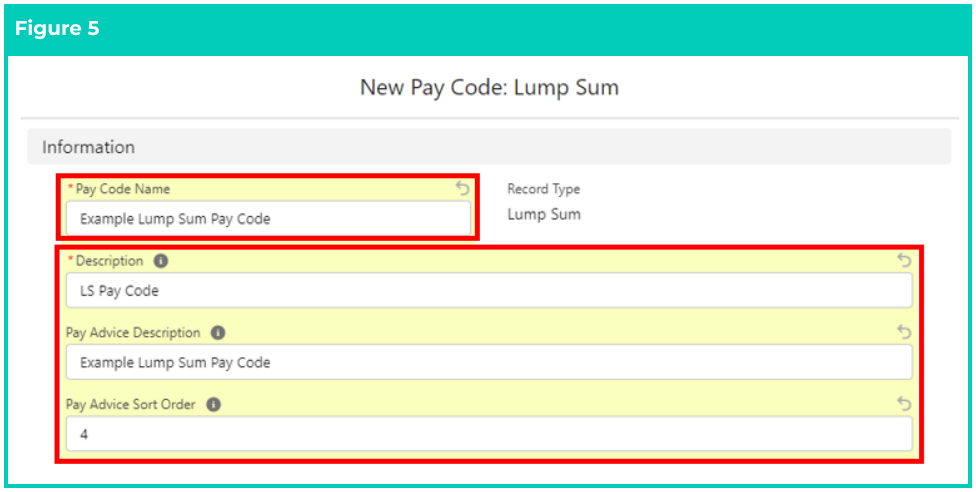Show help info for Pay Advice Description

218,333
